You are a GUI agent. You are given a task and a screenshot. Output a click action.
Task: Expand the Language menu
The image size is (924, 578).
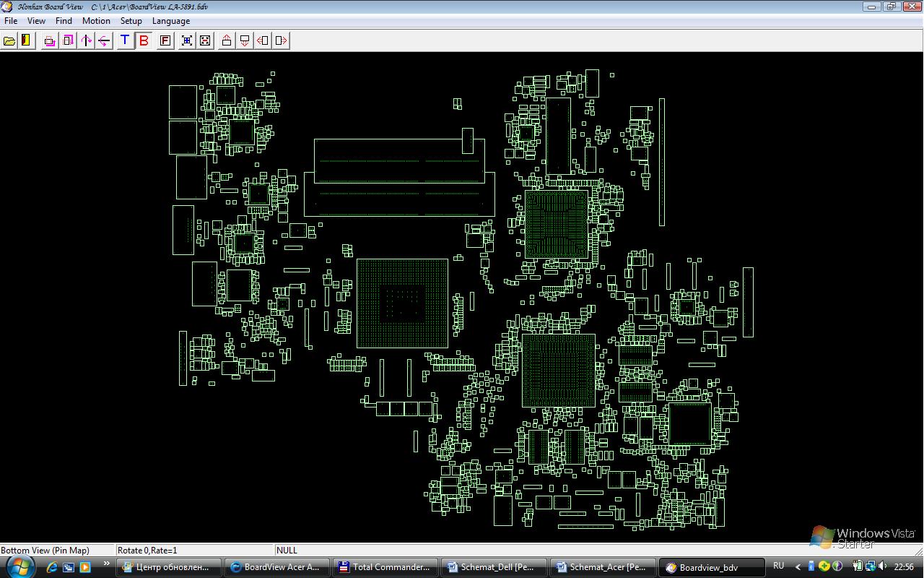click(170, 21)
